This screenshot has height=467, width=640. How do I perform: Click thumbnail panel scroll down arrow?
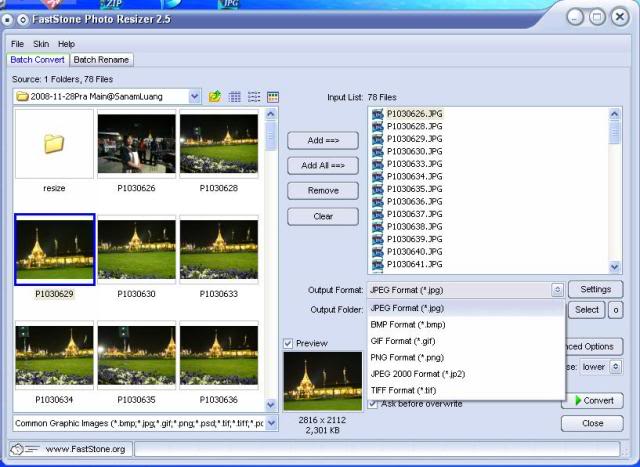pyautogui.click(x=271, y=405)
